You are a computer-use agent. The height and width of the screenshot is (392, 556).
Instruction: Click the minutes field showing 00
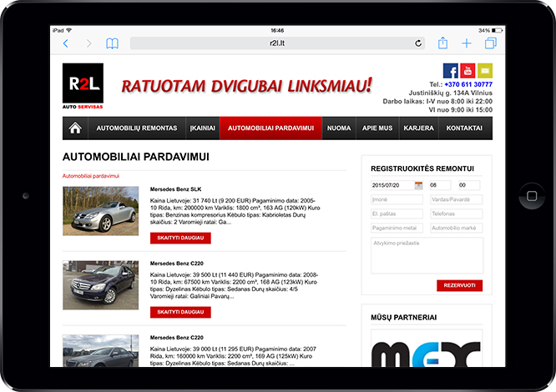point(469,185)
